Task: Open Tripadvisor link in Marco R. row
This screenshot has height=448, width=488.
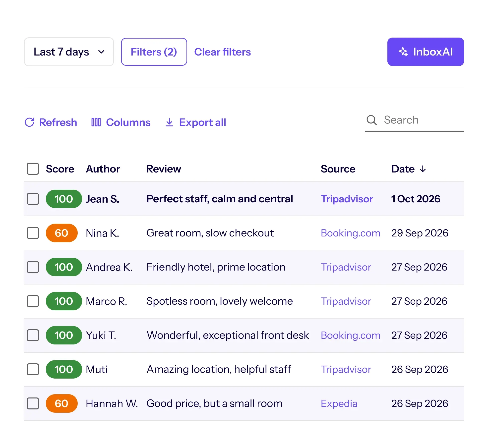Action: click(x=346, y=301)
